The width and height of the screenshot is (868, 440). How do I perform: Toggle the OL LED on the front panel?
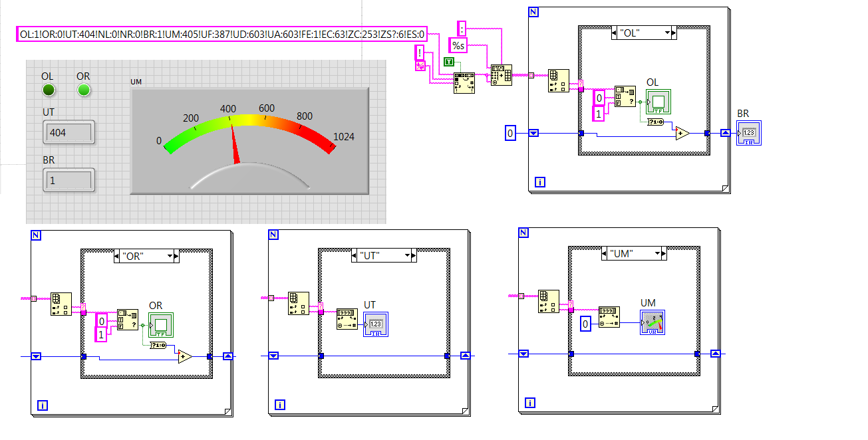point(49,90)
